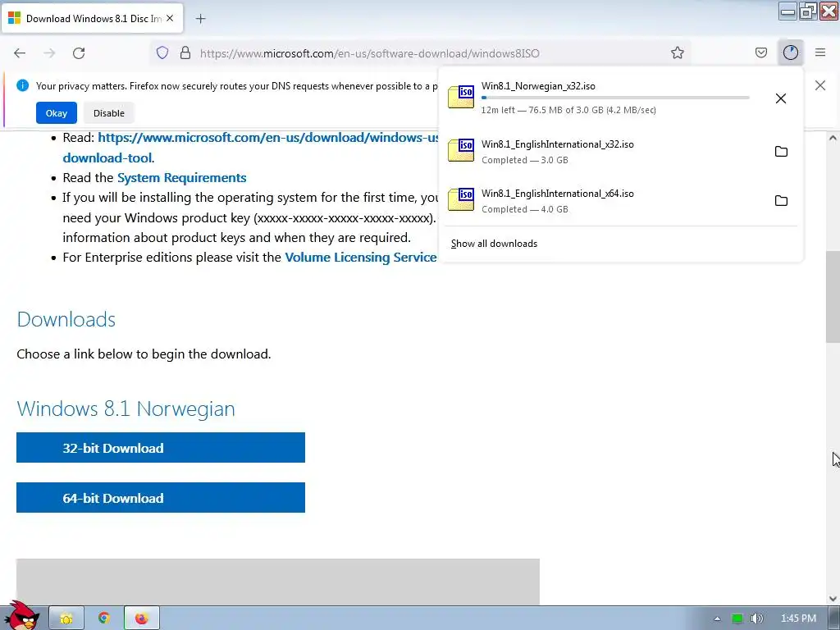840x630 pixels.
Task: Select the Win8.1_EnglishInternational_x64.iso filename
Action: pos(557,194)
